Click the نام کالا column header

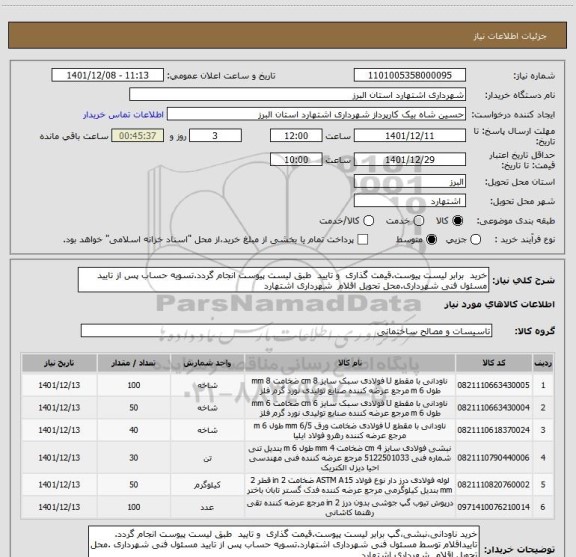coord(350,363)
